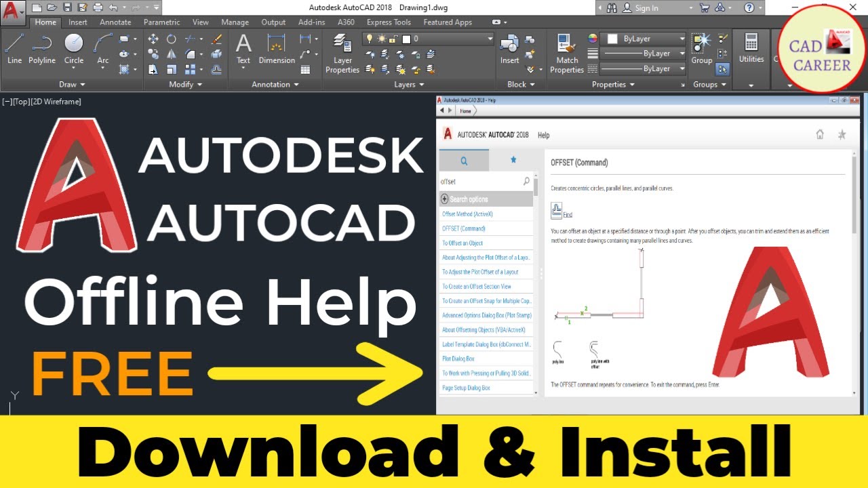Screen dimensions: 868x488
Task: Select the Line tool in Draw panel
Action: pyautogui.click(x=14, y=49)
